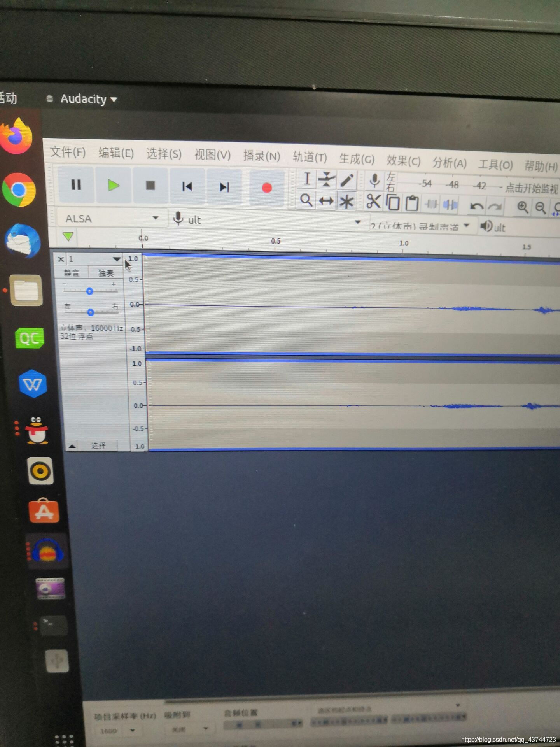Viewport: 560px width, 747px height.
Task: Select the Draw (pencil) tool
Action: 346,181
